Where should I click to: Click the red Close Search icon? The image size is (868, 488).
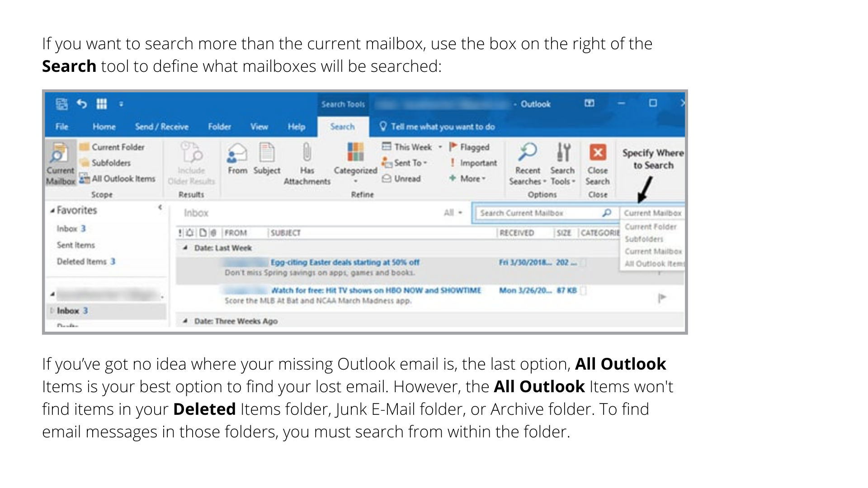(598, 153)
